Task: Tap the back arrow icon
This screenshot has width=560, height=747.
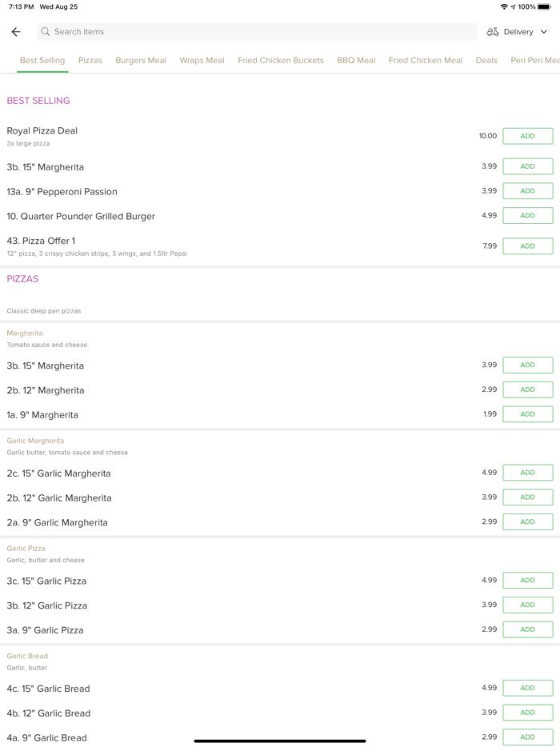Action: click(16, 32)
